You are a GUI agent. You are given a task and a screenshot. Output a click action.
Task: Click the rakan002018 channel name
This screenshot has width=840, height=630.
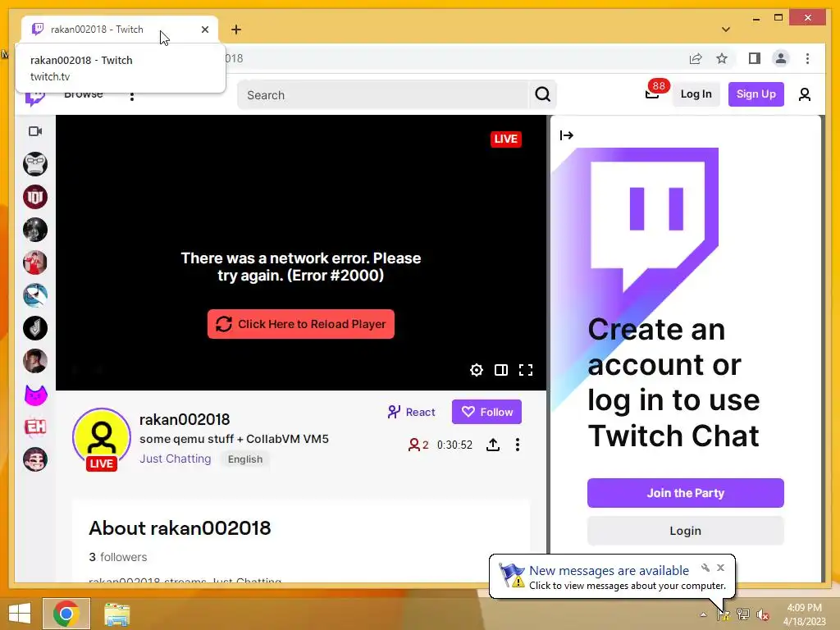[x=185, y=419]
